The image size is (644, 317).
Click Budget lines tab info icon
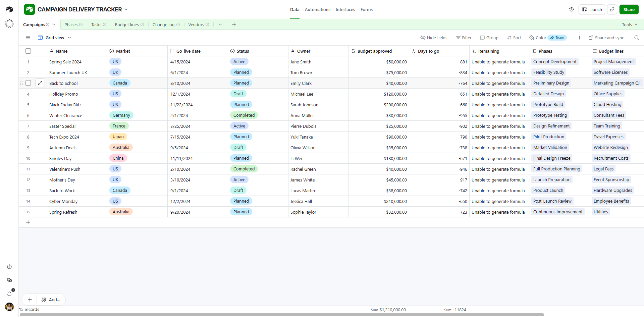(x=142, y=24)
